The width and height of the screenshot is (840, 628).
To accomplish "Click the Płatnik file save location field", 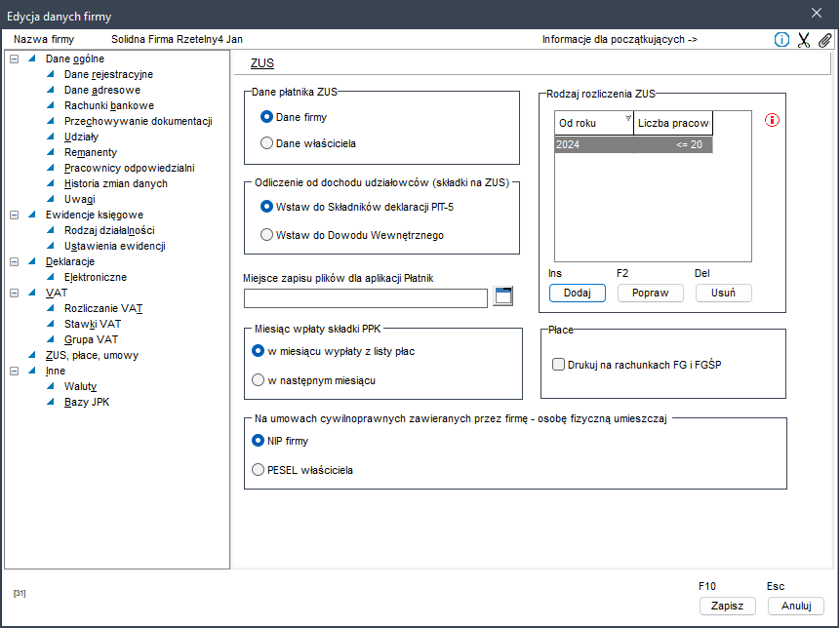I will click(x=365, y=298).
